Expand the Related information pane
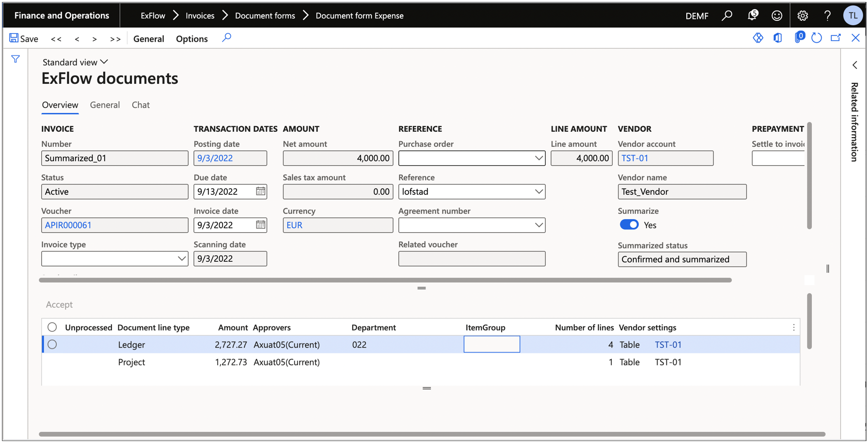Screen dimensions: 868x443 pyautogui.click(x=855, y=65)
